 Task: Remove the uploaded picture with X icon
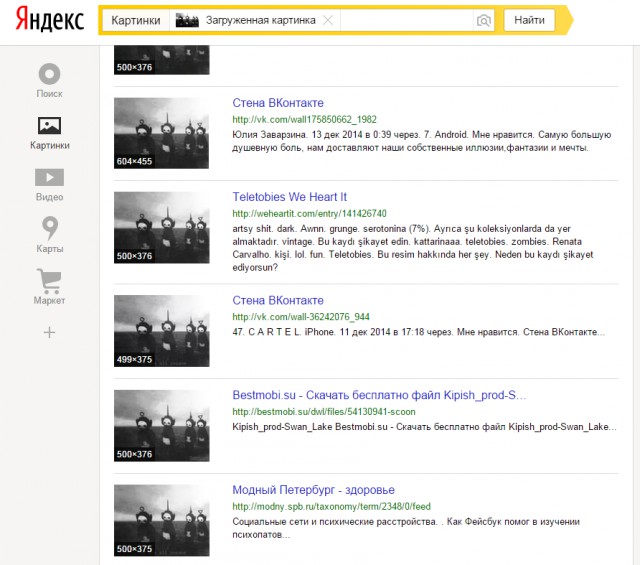point(328,20)
